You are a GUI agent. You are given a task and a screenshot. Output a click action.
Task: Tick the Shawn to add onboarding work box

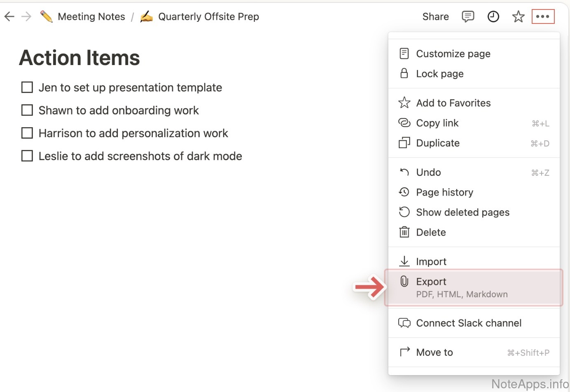(27, 110)
